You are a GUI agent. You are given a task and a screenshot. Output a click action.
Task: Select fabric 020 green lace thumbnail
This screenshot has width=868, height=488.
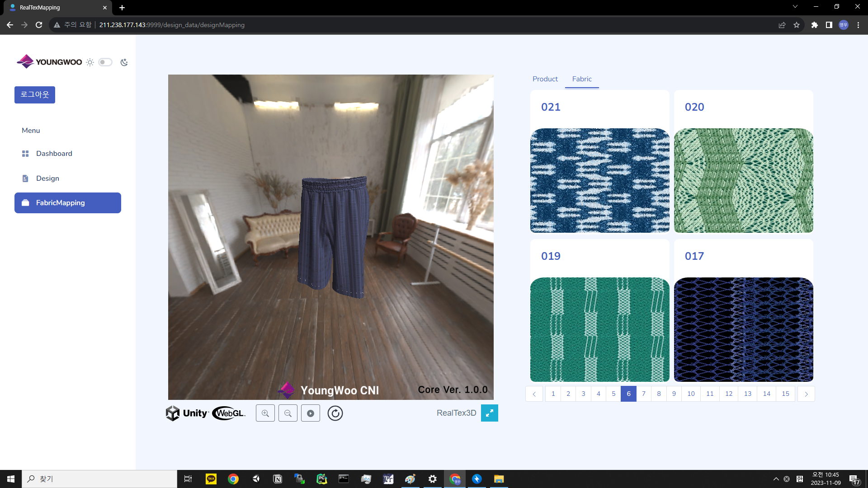coord(743,180)
